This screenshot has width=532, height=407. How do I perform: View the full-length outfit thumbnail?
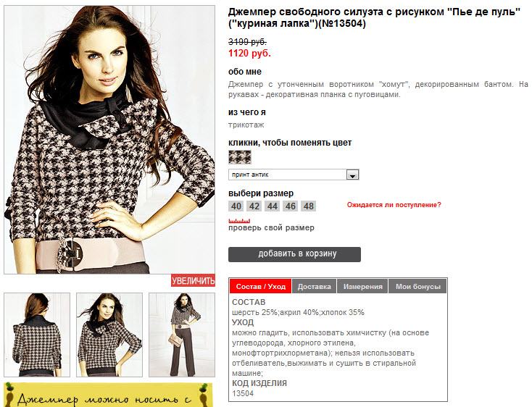pyautogui.click(x=182, y=335)
